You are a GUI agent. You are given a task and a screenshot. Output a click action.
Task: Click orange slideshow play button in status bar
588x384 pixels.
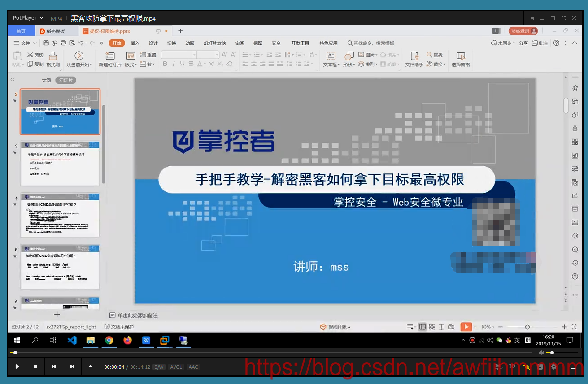tap(466, 327)
